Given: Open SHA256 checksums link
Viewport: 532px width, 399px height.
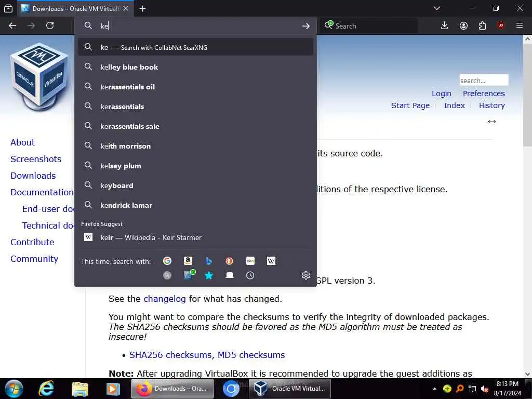Looking at the screenshot, I should [x=171, y=355].
